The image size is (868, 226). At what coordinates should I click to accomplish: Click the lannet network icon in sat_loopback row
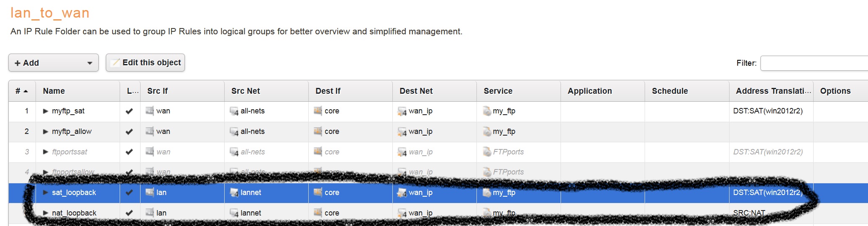[x=234, y=193]
